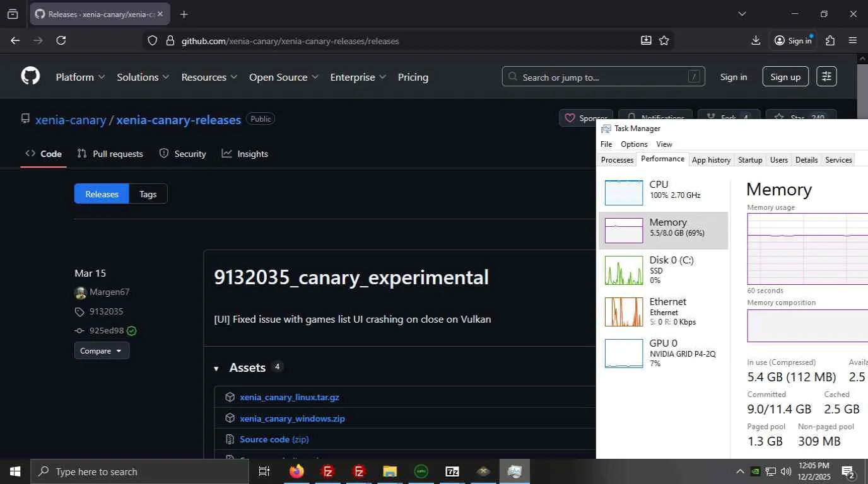Select GPU 0 NVIDIA GRID item
This screenshot has width=868, height=484.
click(x=663, y=353)
